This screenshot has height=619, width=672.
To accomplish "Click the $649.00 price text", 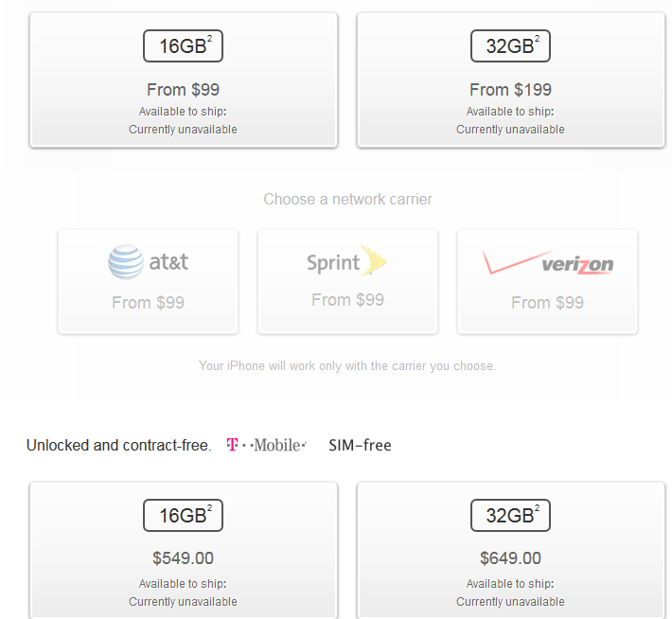I will click(510, 558).
